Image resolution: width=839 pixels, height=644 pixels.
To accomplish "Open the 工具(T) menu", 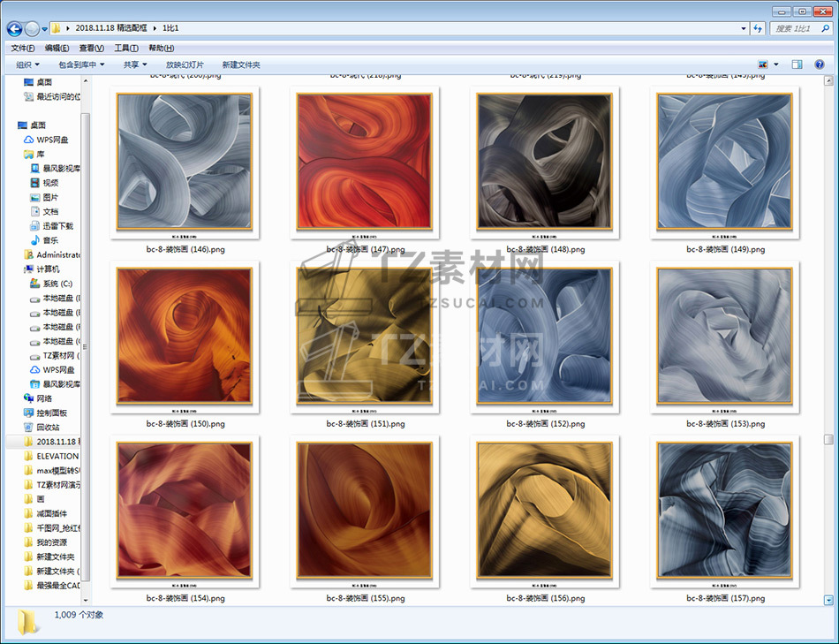I will click(126, 48).
